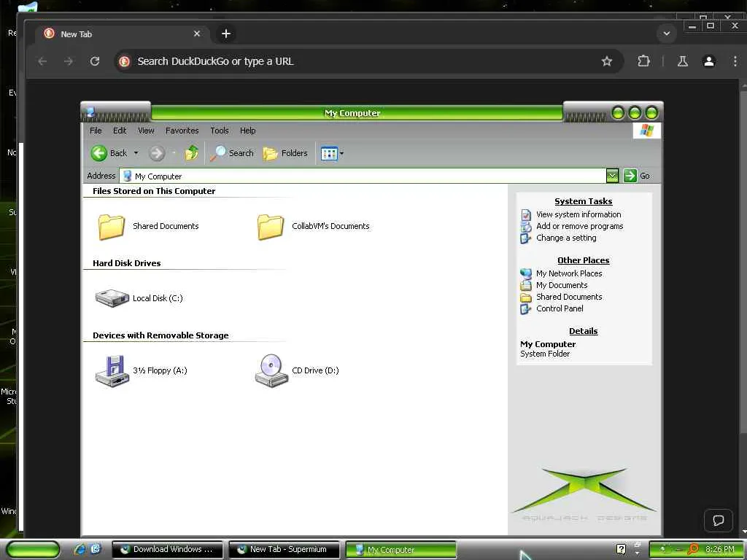Reload the page in browser
Screen dimensions: 747x560
coord(95,61)
